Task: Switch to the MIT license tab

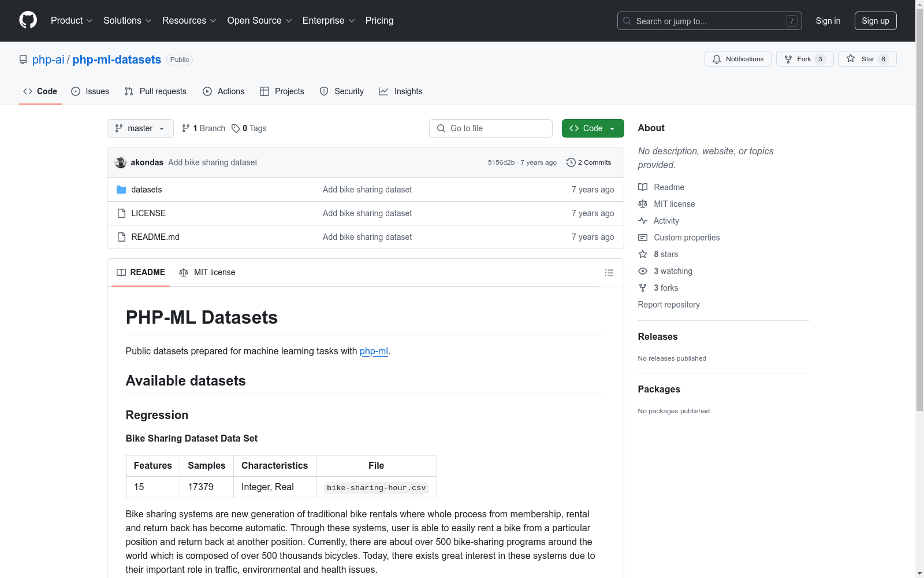Action: (207, 272)
